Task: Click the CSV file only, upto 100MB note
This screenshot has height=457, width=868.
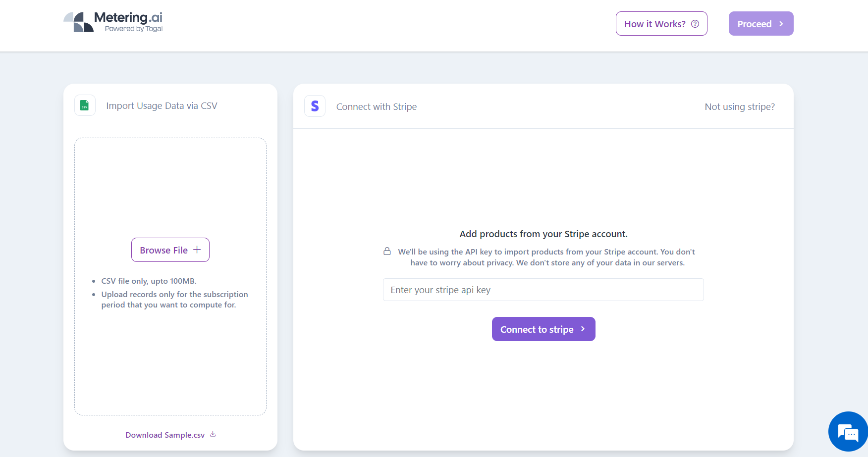Action: [149, 281]
